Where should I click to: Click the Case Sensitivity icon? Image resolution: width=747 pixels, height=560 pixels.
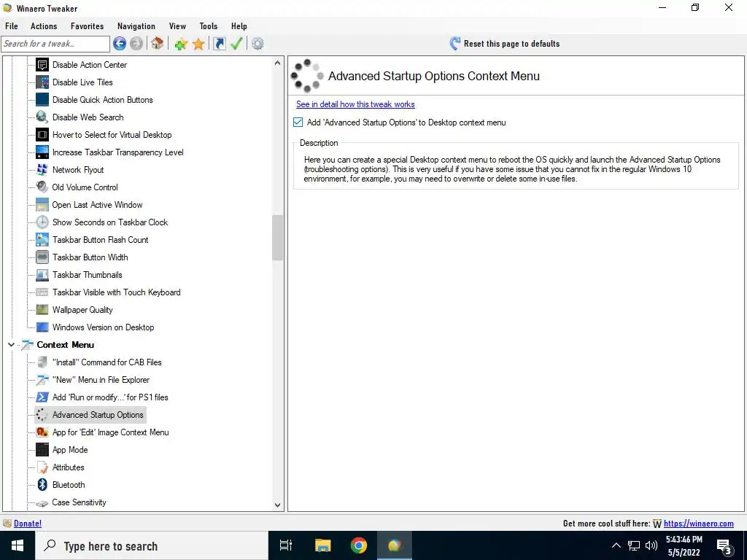(x=42, y=503)
